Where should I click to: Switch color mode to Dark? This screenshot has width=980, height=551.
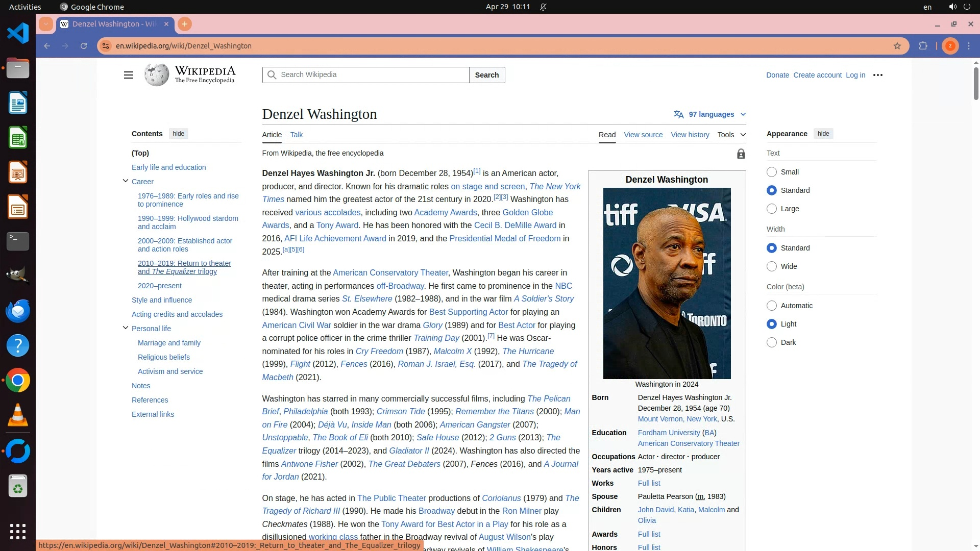(772, 342)
